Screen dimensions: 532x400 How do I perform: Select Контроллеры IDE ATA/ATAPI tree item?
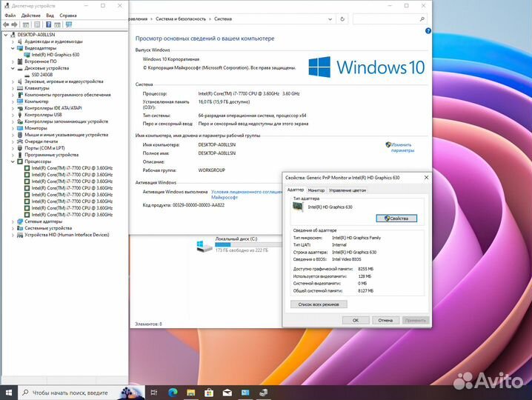(53, 108)
